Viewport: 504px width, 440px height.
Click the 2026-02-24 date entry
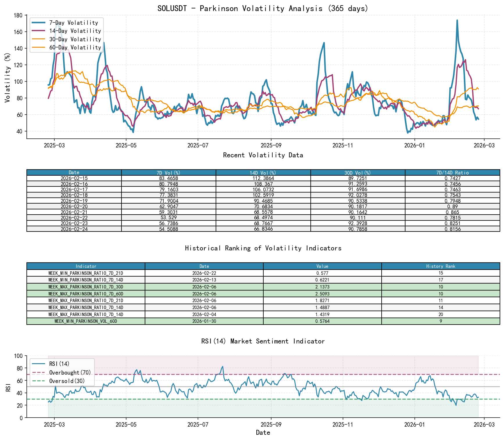74,229
